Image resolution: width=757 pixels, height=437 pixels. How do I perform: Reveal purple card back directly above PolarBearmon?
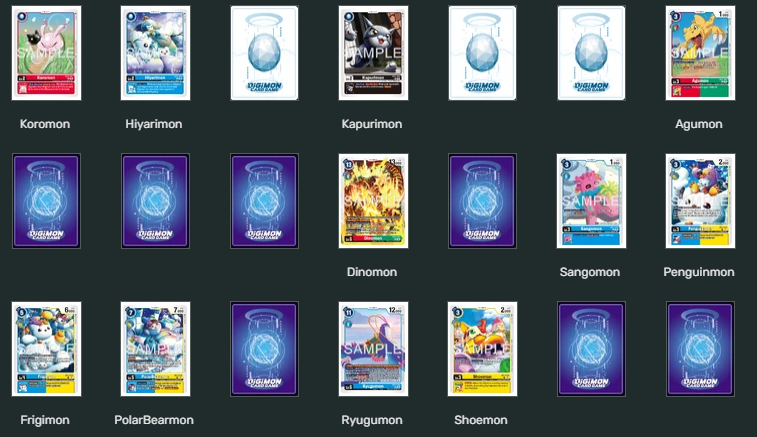point(155,201)
